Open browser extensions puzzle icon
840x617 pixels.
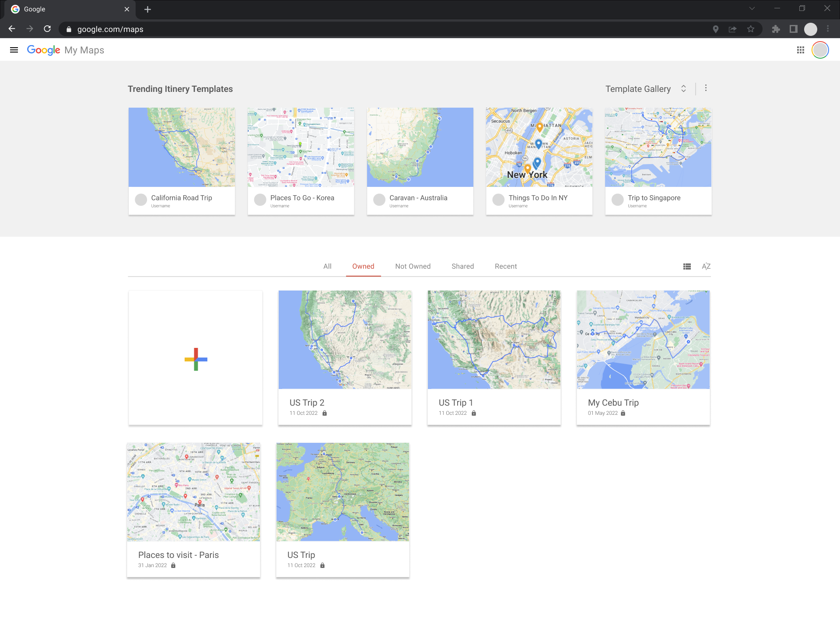pos(776,29)
